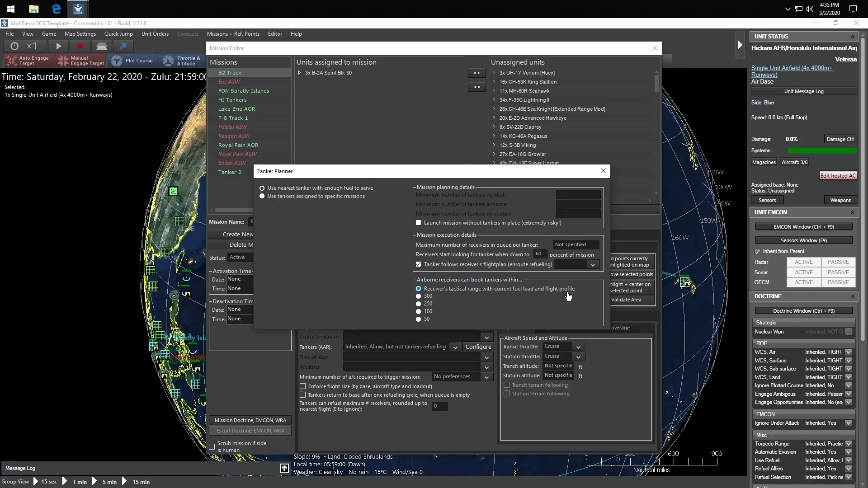Image resolution: width=868 pixels, height=488 pixels.
Task: Open Station throttle dropdown
Action: click(578, 357)
